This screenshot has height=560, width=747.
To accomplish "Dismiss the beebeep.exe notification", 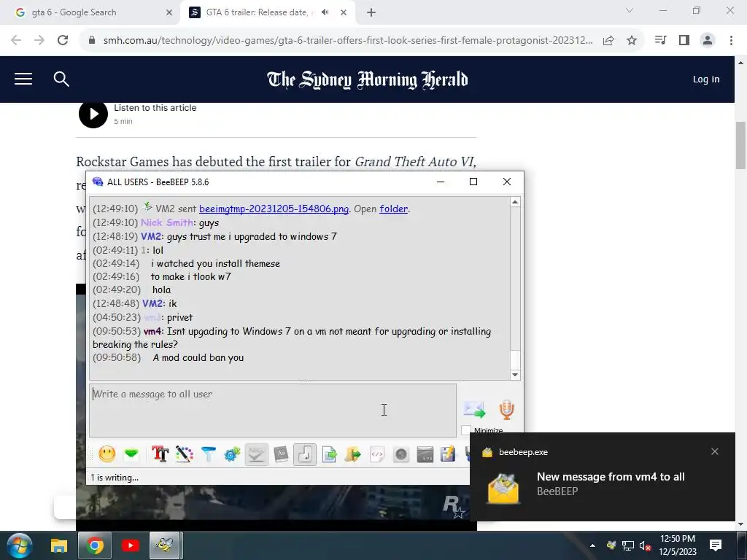I will click(715, 451).
